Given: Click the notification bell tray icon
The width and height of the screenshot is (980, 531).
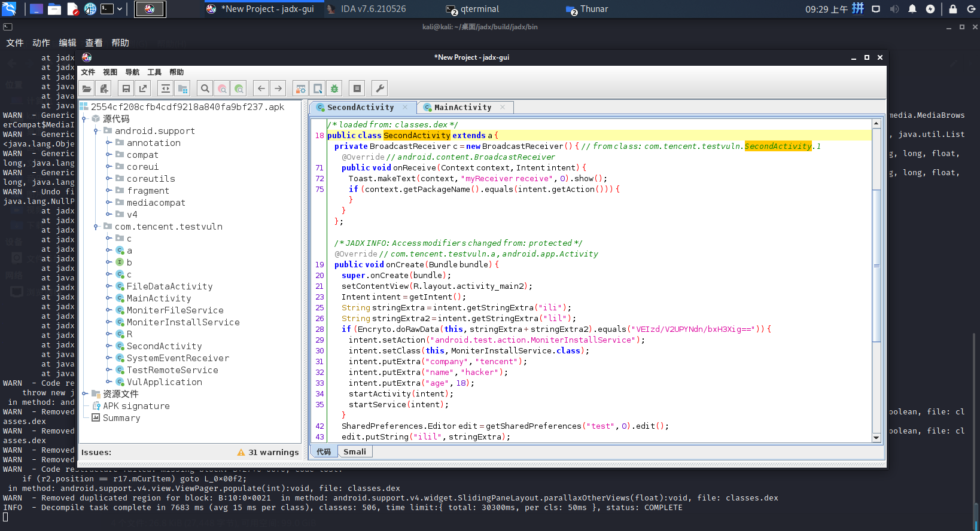Looking at the screenshot, I should (912, 9).
